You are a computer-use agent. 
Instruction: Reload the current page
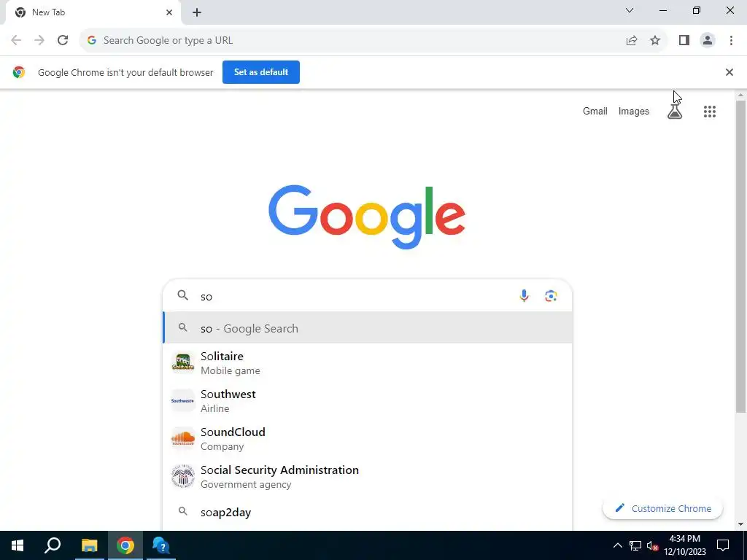tap(63, 41)
